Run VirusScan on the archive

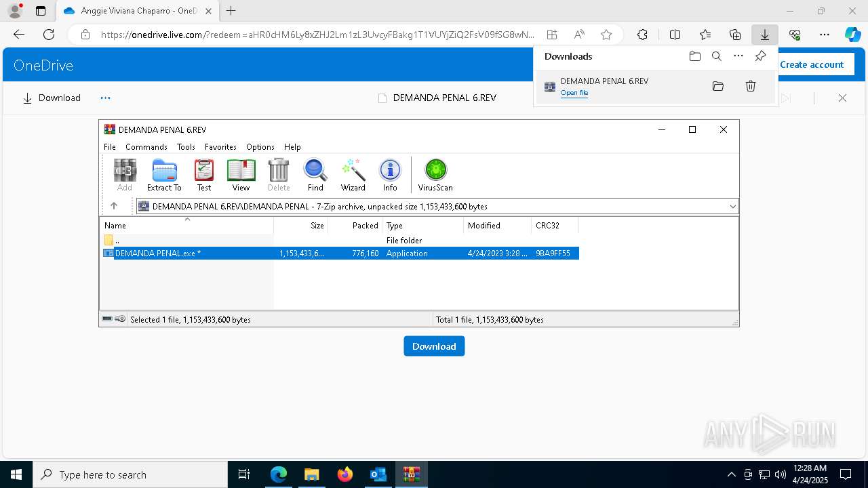[x=435, y=175]
